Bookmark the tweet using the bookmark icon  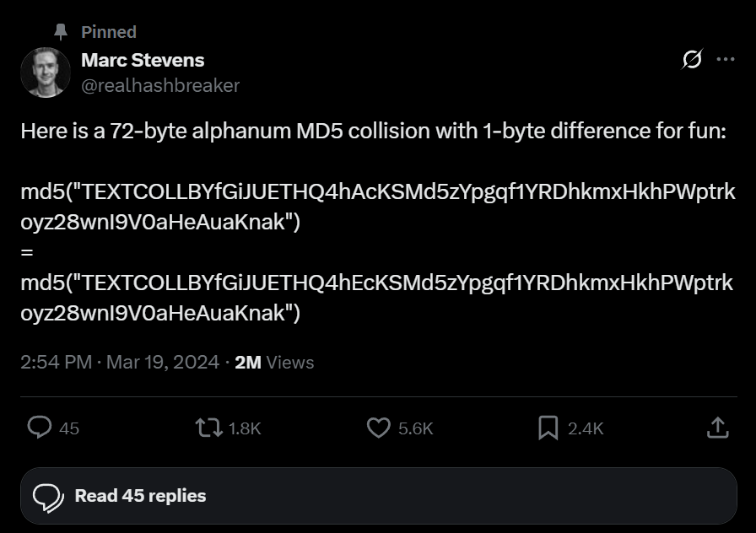coord(548,428)
